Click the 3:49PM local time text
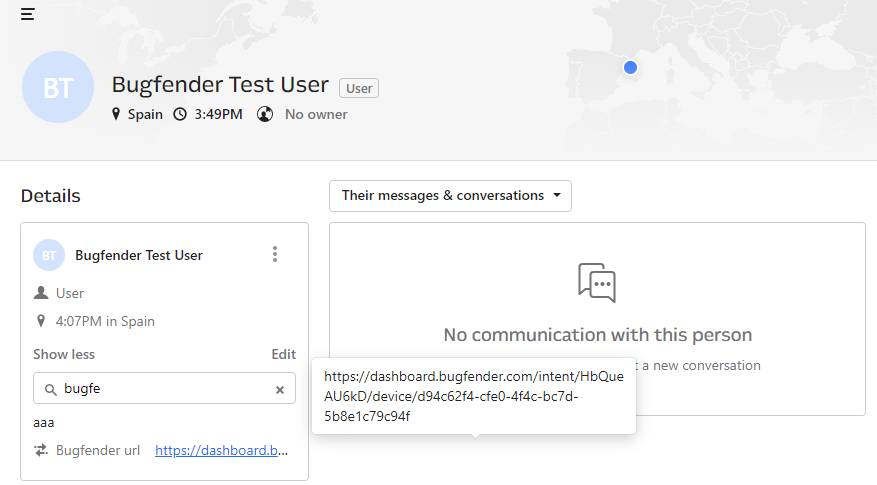 [x=218, y=114]
